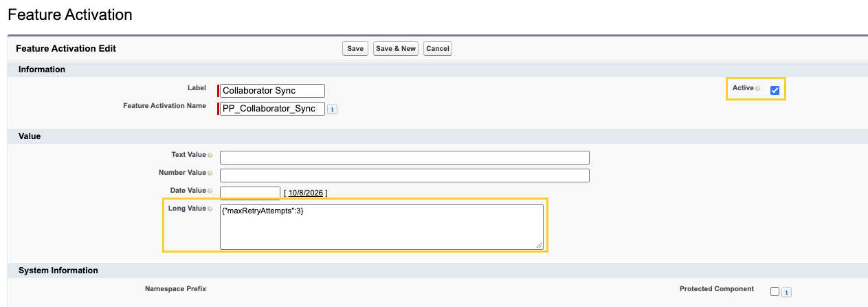Image resolution: width=868 pixels, height=307 pixels.
Task: Click the Save button
Action: [x=355, y=49]
